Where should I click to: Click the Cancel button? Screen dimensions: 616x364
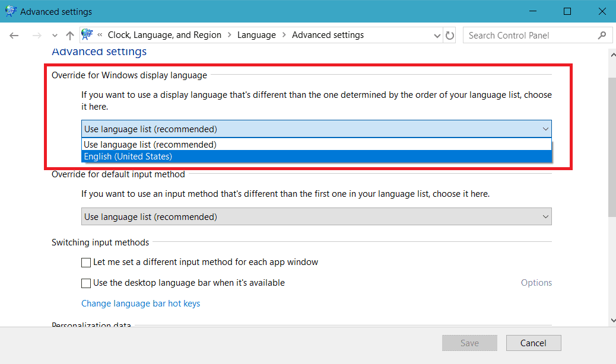533,343
